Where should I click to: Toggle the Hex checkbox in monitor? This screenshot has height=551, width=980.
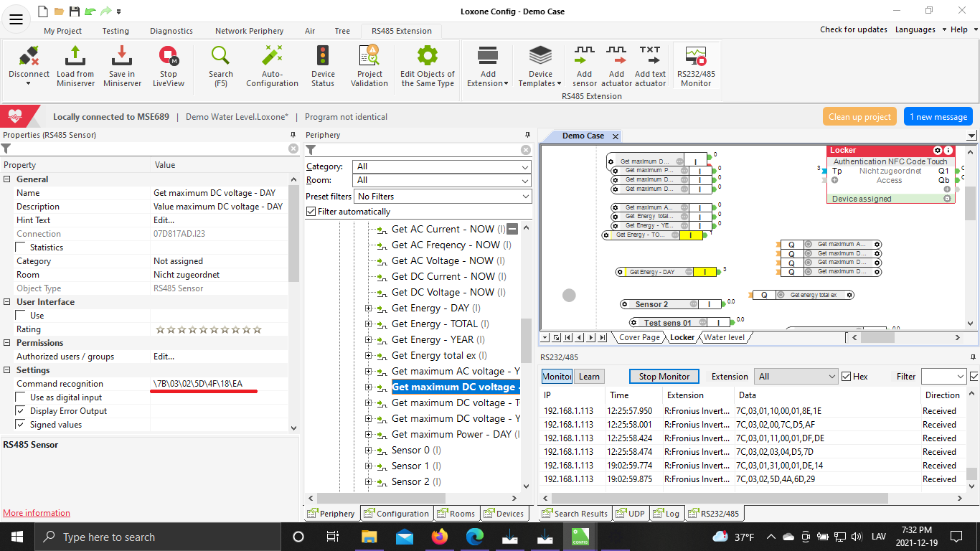pyautogui.click(x=847, y=377)
